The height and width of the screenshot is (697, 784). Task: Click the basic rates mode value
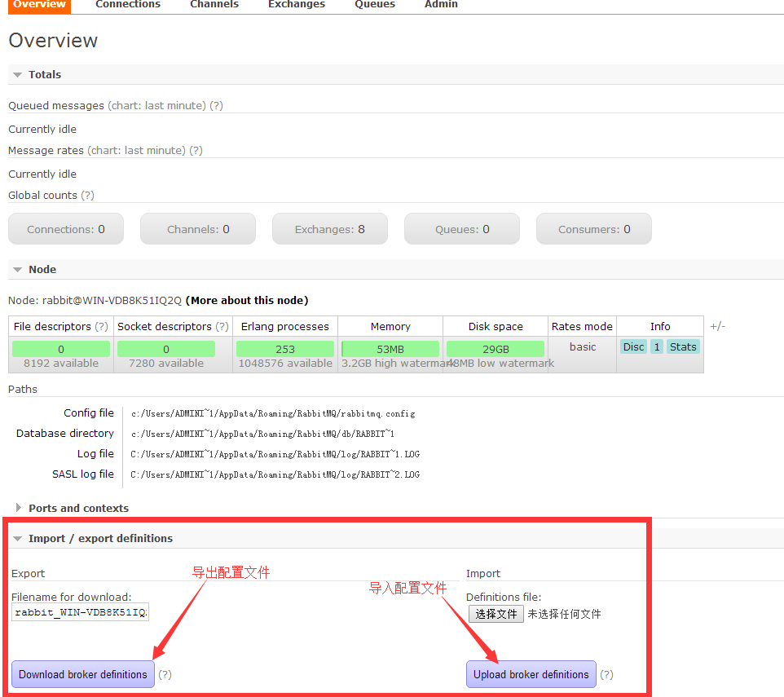[583, 347]
